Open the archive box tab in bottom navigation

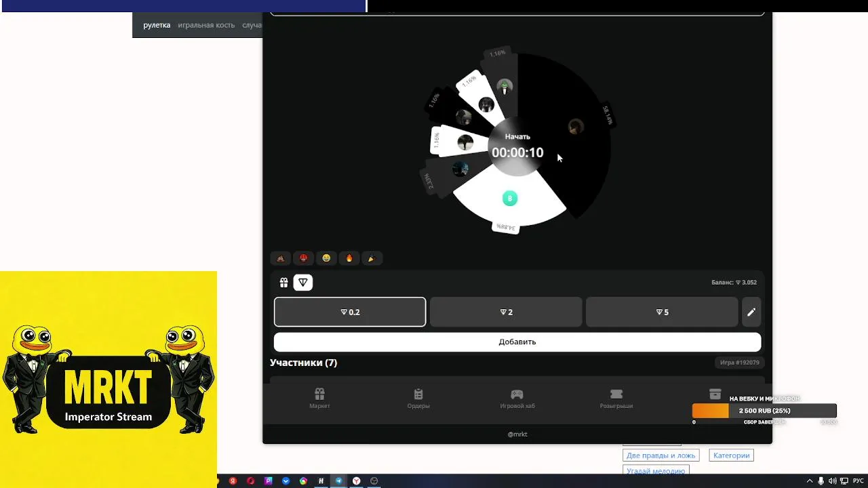pos(715,394)
